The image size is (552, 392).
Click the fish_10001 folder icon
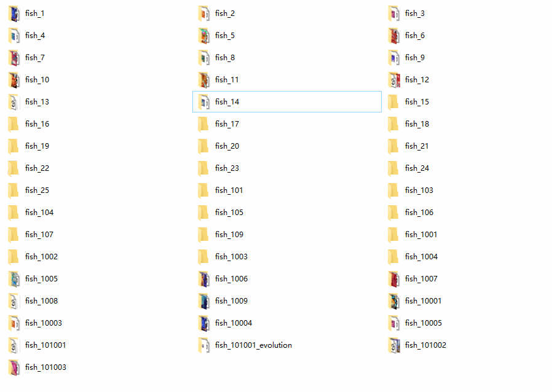click(394, 301)
